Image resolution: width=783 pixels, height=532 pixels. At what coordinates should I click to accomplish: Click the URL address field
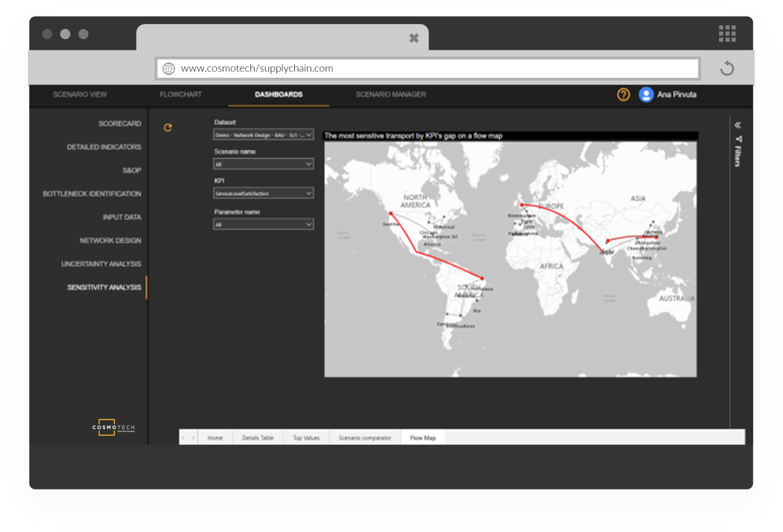(x=436, y=69)
